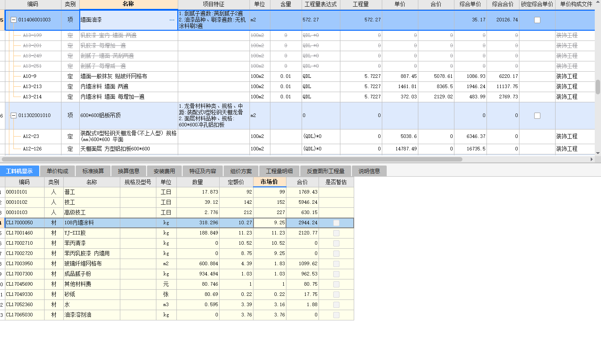Select material row 00010101 普工
Viewport: 601px width, 364px height.
coord(177,192)
